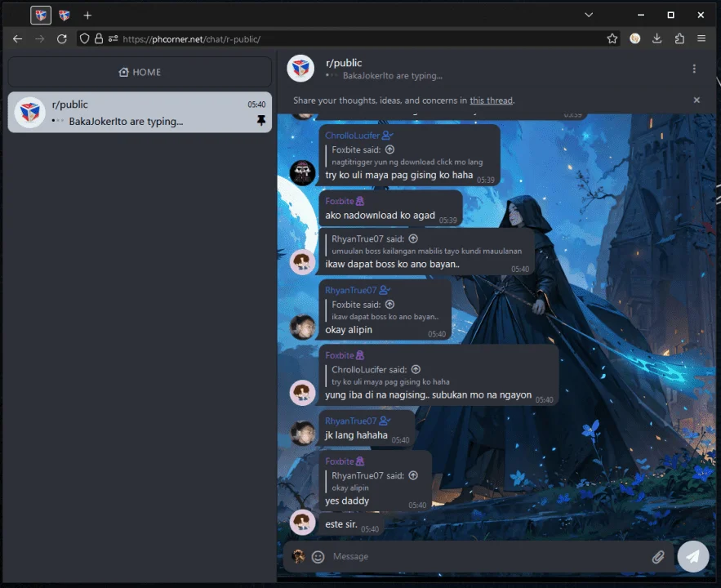
Task: Click the 'yes daddy' message text
Action: pyautogui.click(x=347, y=501)
